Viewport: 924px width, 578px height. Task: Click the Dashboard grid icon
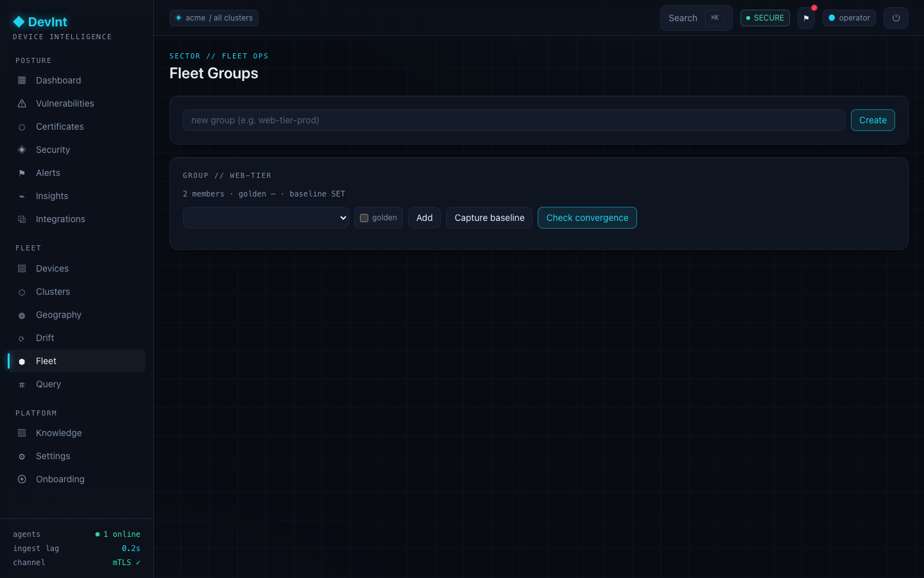pos(22,80)
